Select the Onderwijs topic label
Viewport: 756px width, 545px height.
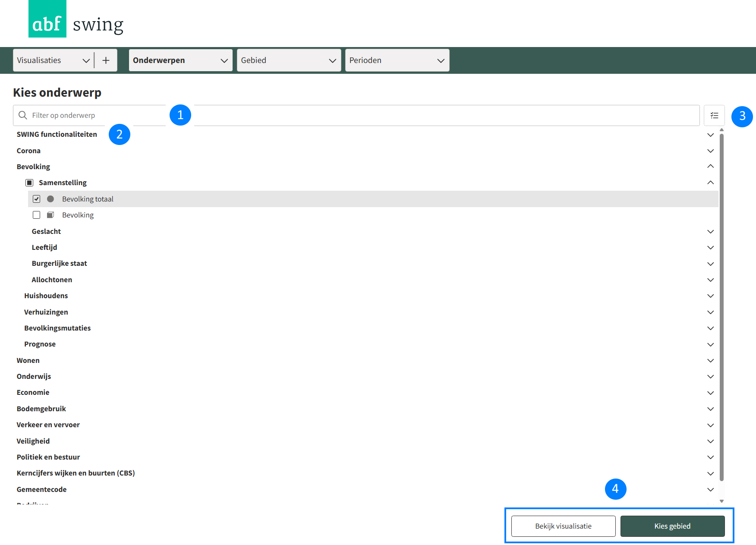[x=34, y=376]
